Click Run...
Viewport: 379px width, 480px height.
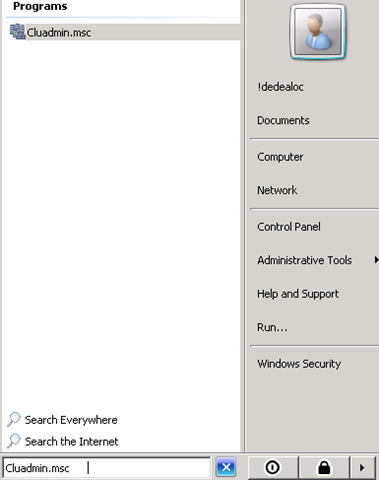(x=272, y=327)
